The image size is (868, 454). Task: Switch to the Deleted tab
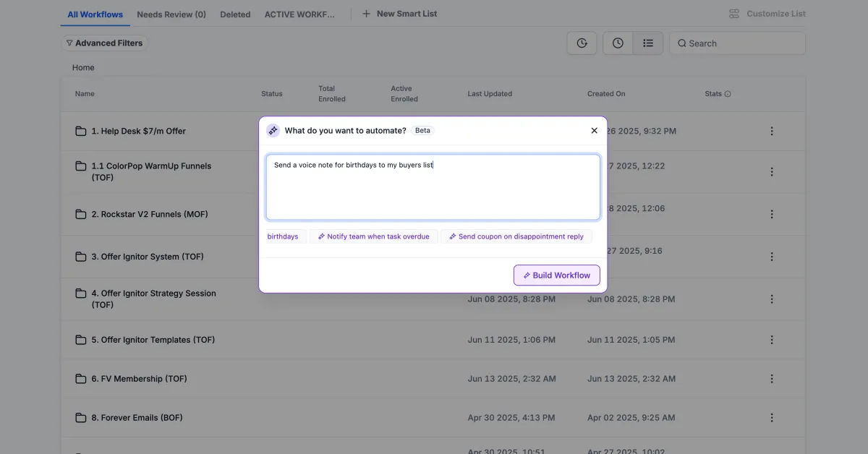tap(235, 14)
